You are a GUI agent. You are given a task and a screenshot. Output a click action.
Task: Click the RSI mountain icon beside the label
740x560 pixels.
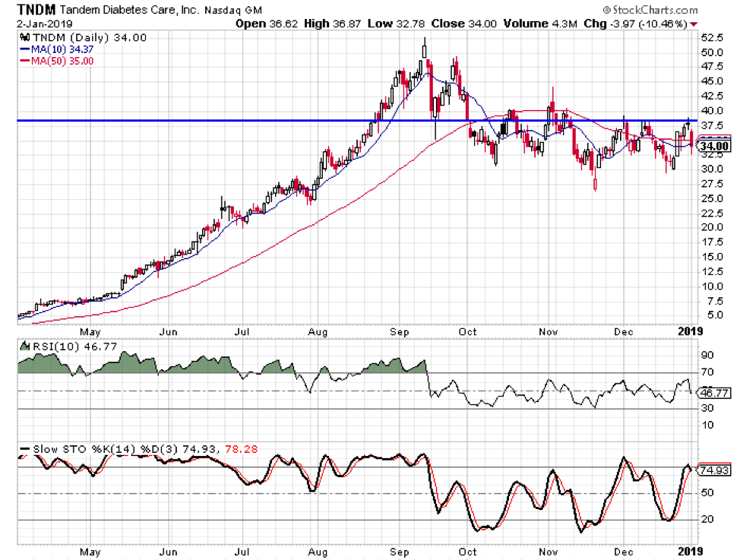coord(24,346)
